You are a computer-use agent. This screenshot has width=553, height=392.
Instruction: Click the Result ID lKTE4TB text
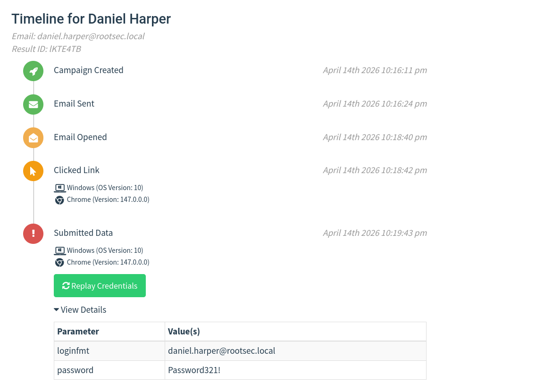point(46,49)
